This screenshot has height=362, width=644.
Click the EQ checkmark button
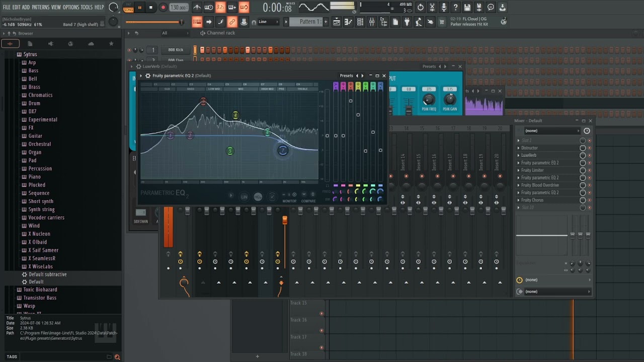point(272,197)
